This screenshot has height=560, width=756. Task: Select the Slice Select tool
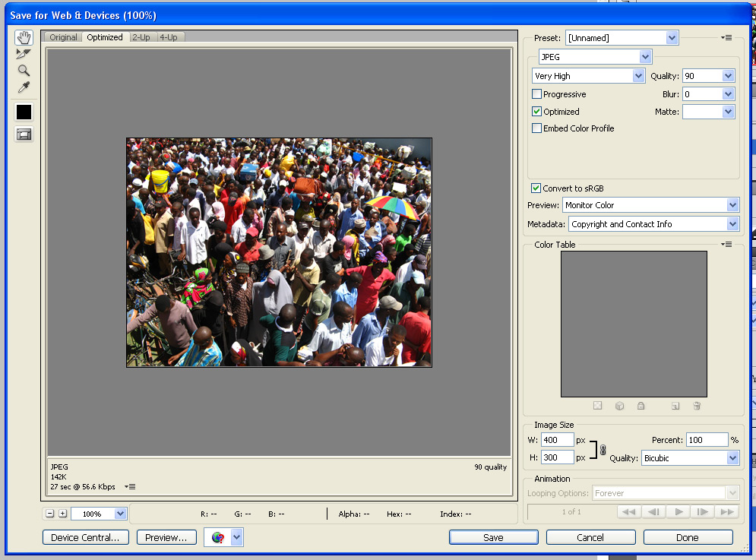(x=24, y=54)
